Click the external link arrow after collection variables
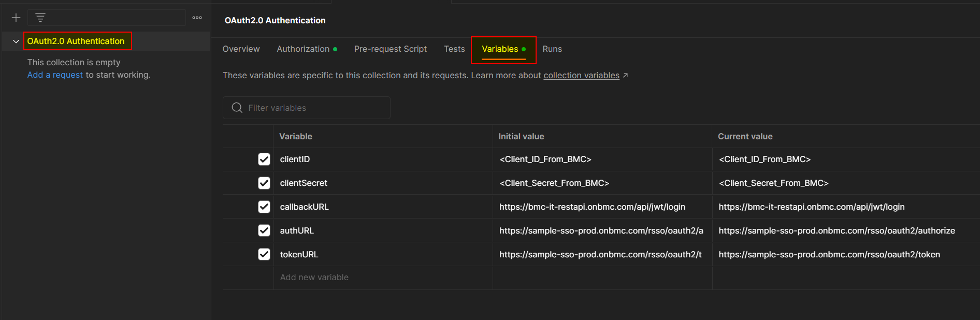This screenshot has width=980, height=320. coord(625,76)
